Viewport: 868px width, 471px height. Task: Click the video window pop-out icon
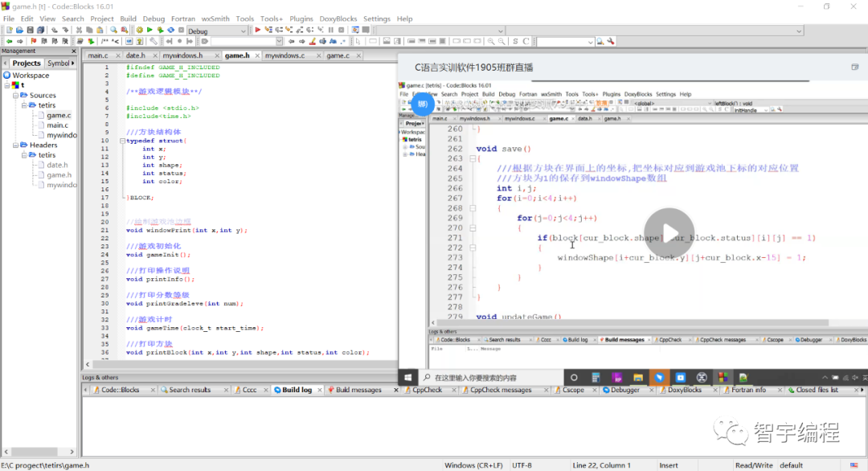854,67
